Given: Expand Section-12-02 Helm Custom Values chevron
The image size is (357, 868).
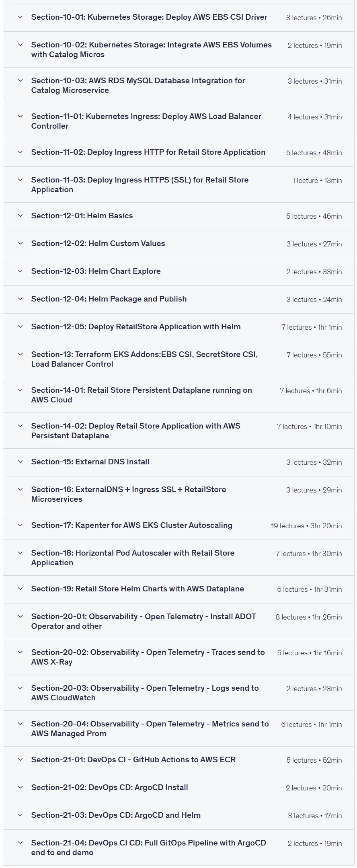Looking at the screenshot, I should click(x=20, y=244).
